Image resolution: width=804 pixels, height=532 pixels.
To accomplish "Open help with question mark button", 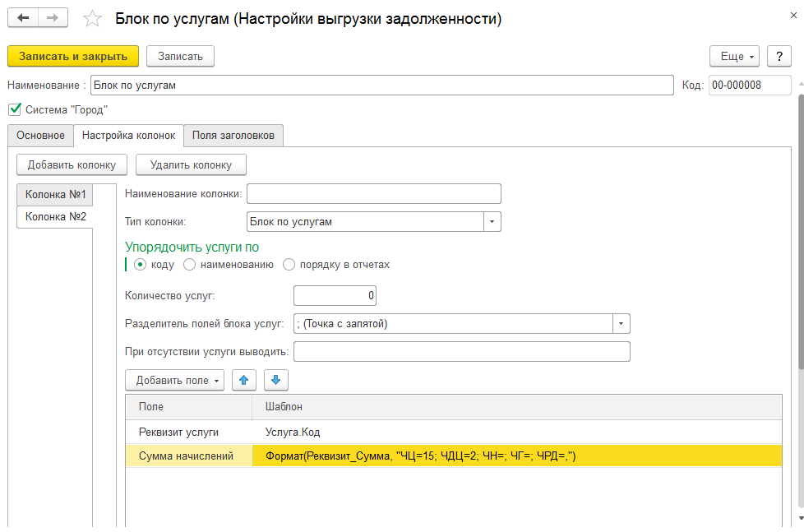I will (x=779, y=57).
